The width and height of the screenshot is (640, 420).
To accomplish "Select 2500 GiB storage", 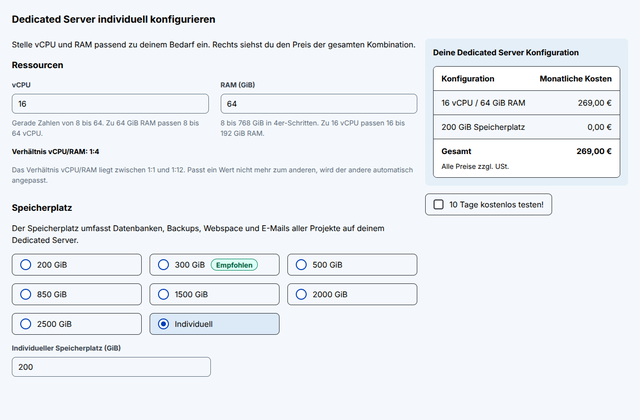I will coord(77,324).
